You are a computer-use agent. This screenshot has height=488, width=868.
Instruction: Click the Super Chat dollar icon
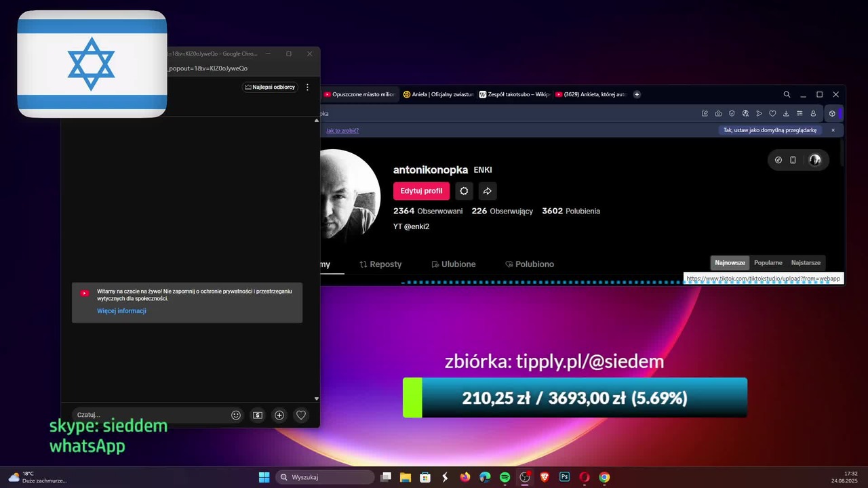click(258, 415)
